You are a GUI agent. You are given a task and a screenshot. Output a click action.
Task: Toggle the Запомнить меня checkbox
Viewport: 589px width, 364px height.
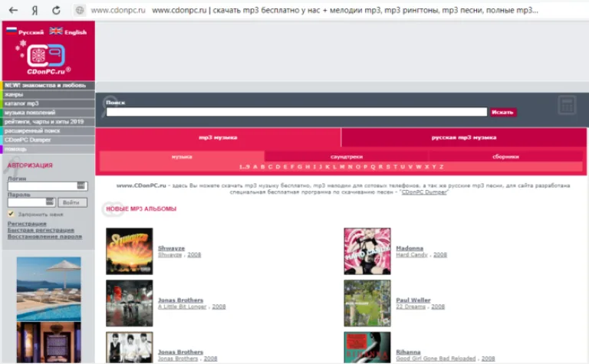point(11,214)
